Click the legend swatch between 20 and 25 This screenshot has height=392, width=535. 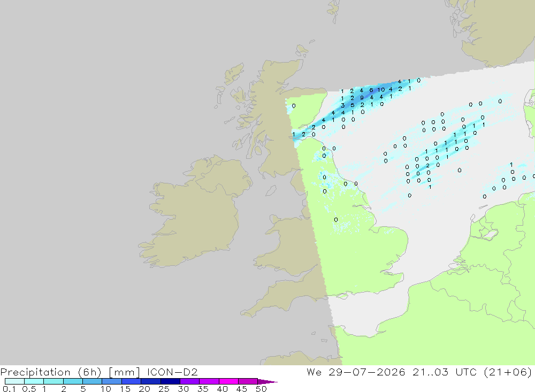(151, 381)
